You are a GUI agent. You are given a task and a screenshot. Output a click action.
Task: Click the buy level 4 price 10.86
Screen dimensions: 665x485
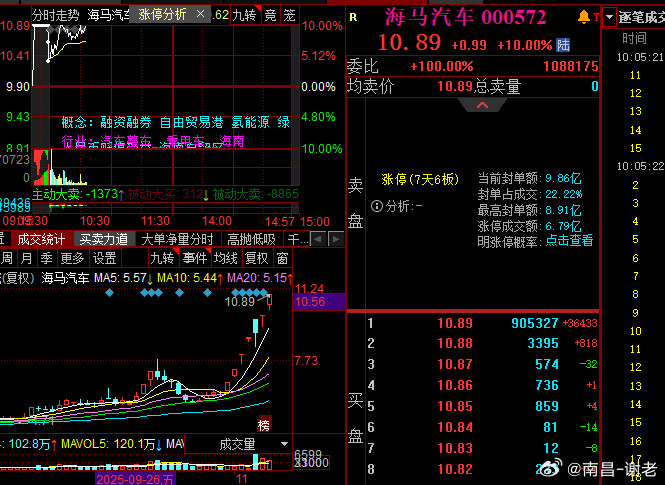[455, 385]
